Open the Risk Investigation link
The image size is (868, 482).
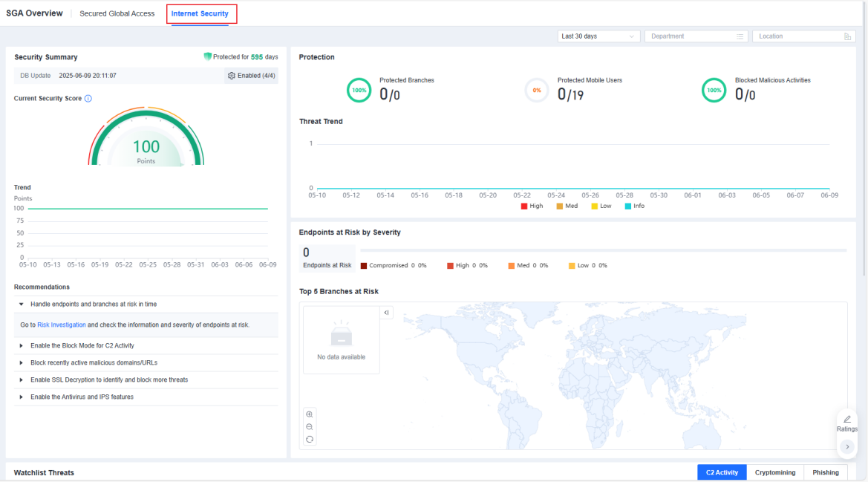(x=62, y=325)
